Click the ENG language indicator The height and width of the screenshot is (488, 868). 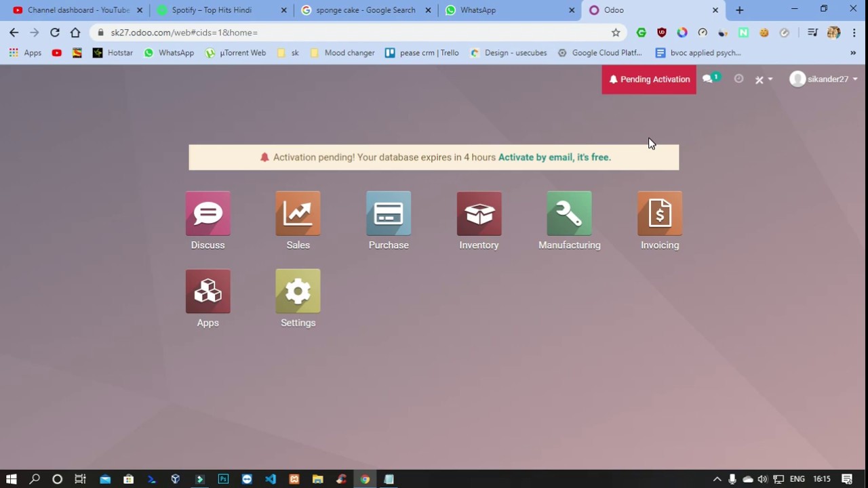point(797,479)
